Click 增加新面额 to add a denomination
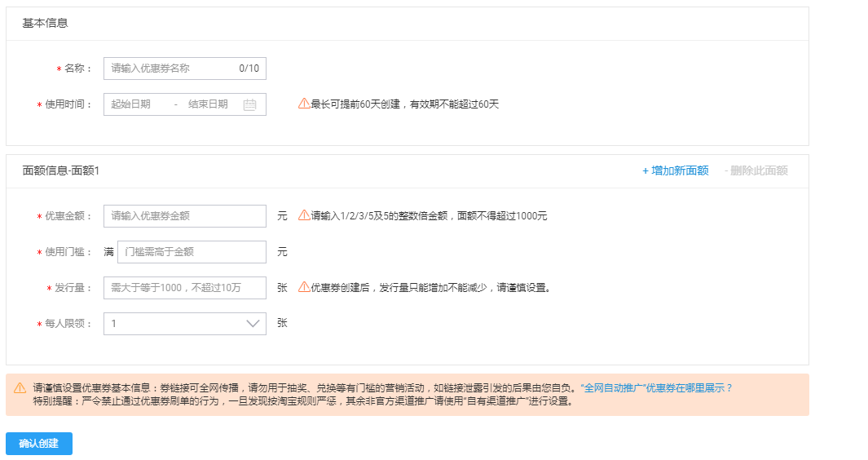The width and height of the screenshot is (868, 460). 675,170
